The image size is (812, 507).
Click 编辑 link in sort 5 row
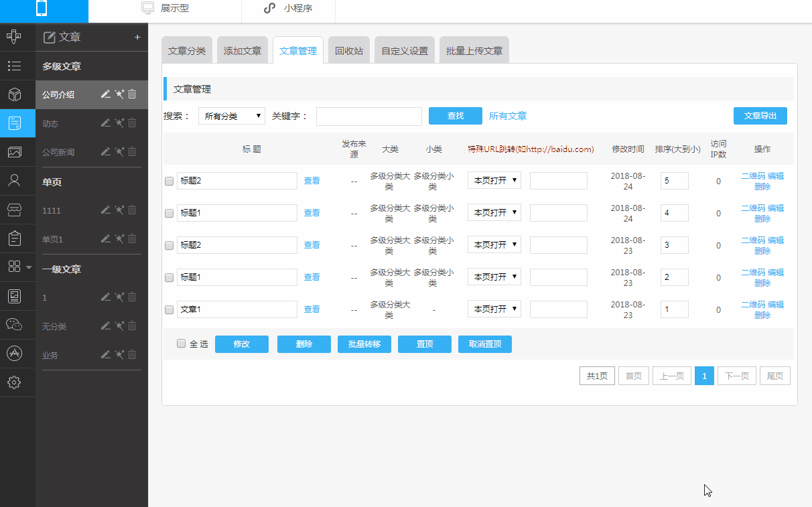coord(776,176)
